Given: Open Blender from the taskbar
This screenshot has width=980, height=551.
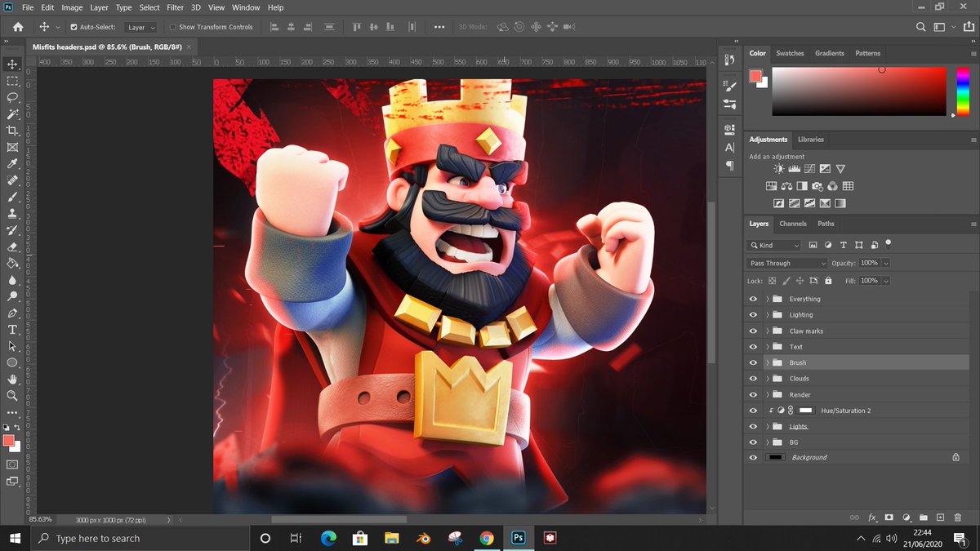Looking at the screenshot, I should tap(423, 539).
